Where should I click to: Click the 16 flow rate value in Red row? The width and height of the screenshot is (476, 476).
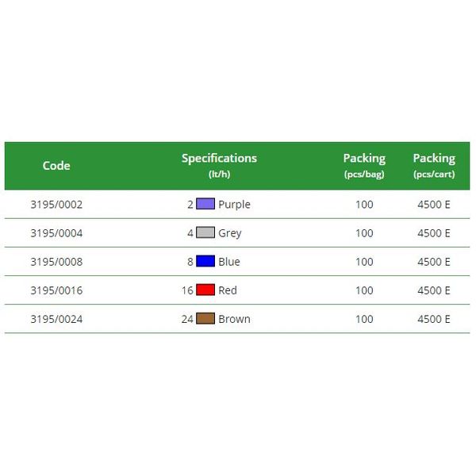(187, 290)
